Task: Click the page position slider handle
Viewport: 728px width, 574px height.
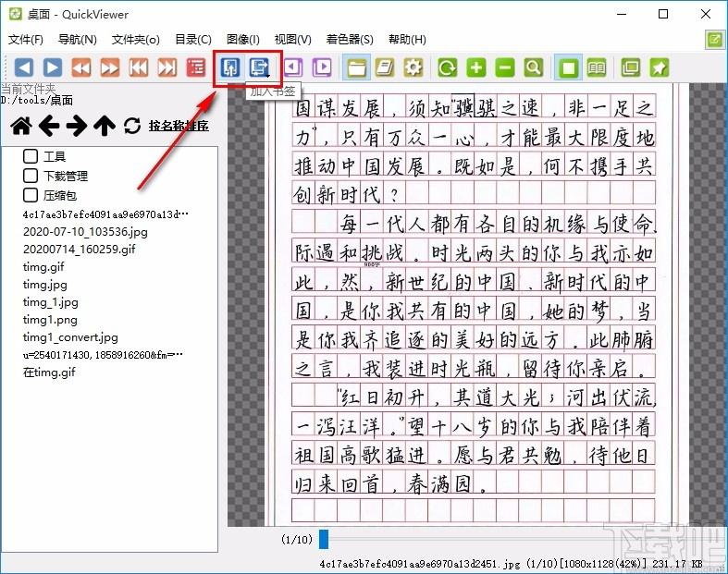Action: 324,539
